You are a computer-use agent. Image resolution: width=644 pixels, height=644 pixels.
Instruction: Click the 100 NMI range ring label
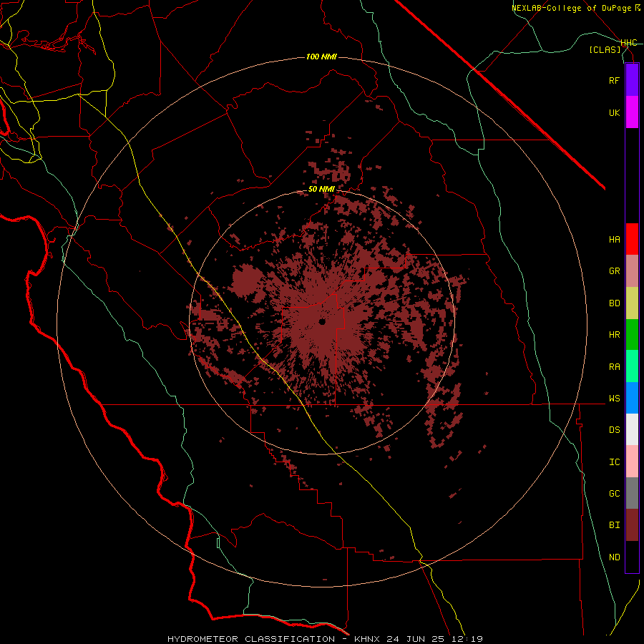click(x=321, y=57)
